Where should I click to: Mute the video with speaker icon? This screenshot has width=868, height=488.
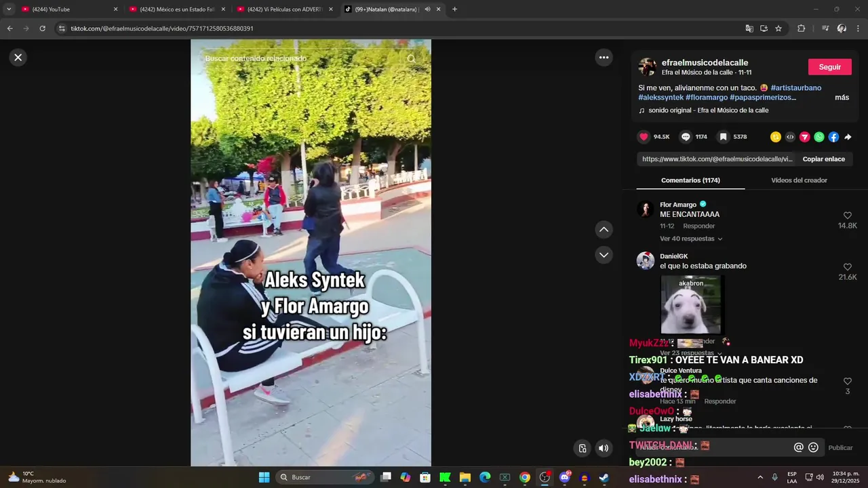603,448
